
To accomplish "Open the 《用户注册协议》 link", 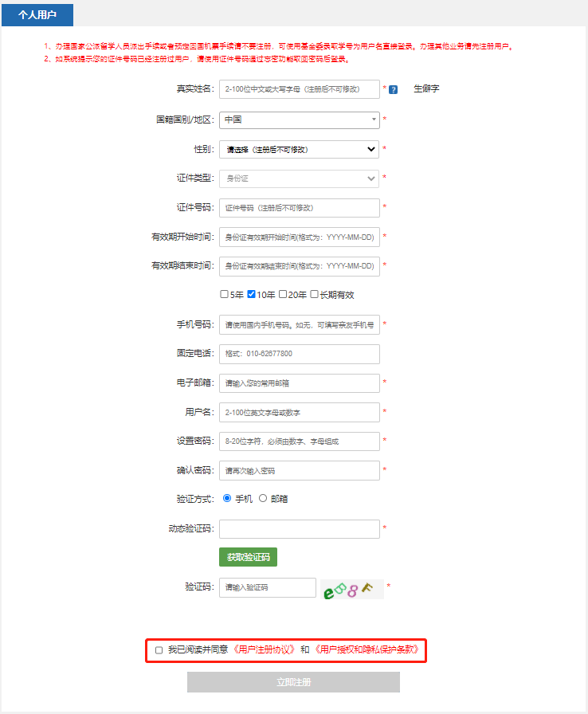I will 265,650.
